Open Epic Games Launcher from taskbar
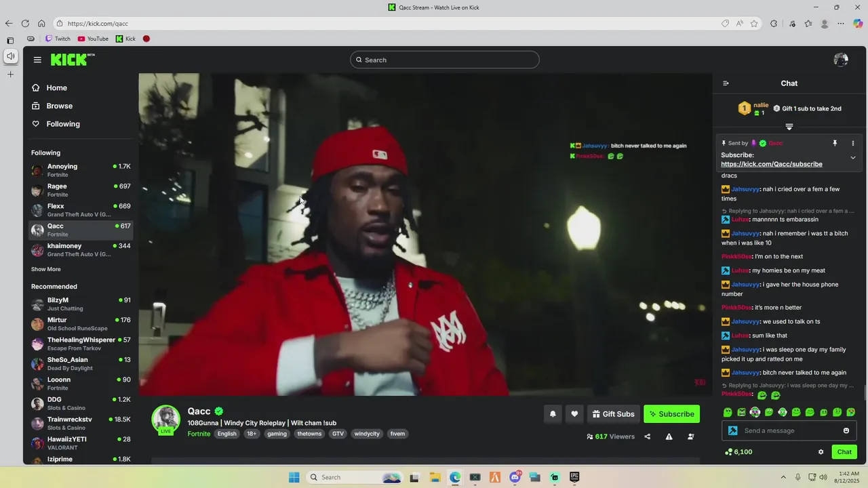This screenshot has width=868, height=488. pos(574,477)
